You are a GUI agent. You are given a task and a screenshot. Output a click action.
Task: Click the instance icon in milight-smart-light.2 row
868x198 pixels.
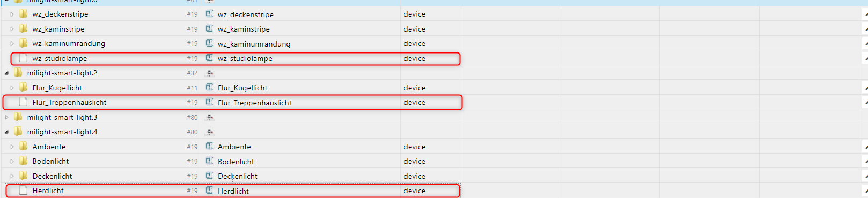tap(210, 73)
